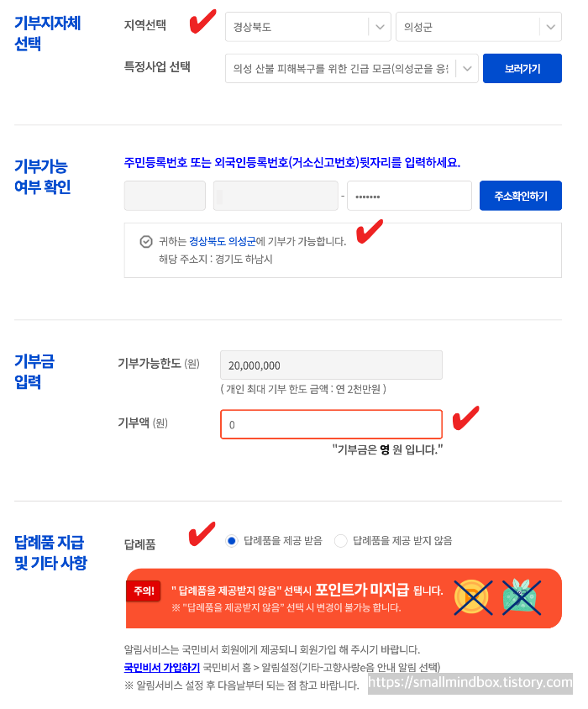This screenshot has height=709, width=588.
Task: Open the 의성군 district dropdown
Action: 479,27
